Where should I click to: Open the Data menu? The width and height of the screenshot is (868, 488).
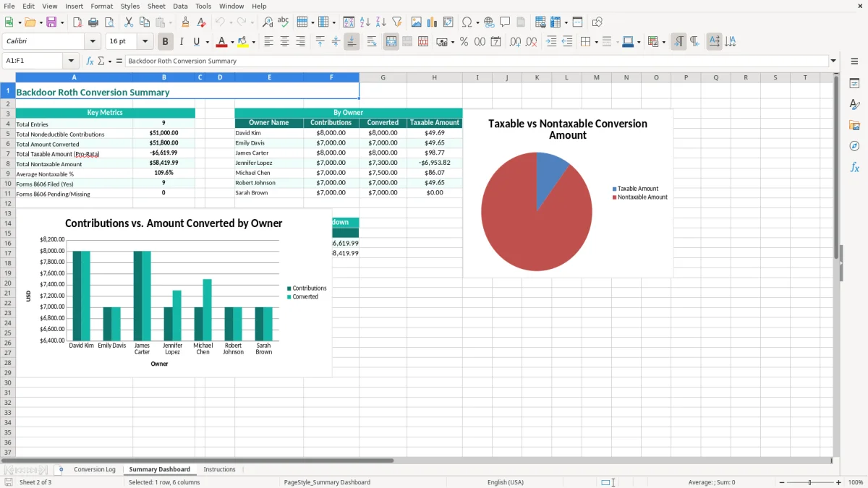point(180,6)
